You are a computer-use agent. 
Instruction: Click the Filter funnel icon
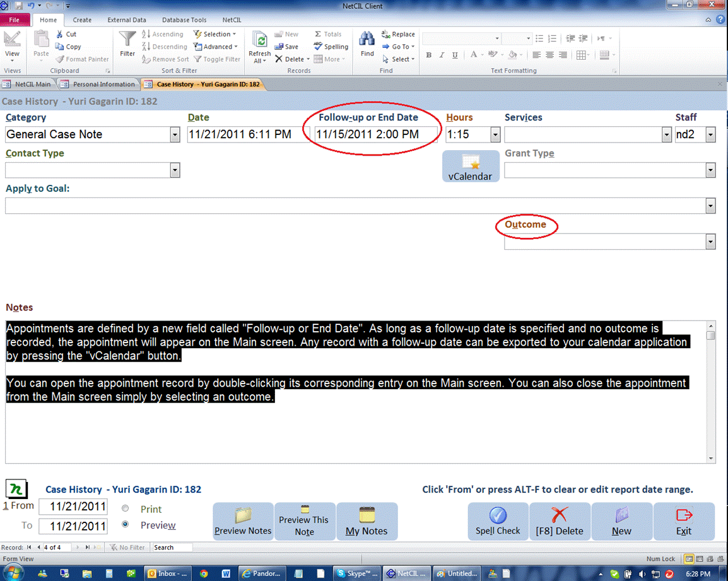coord(127,40)
